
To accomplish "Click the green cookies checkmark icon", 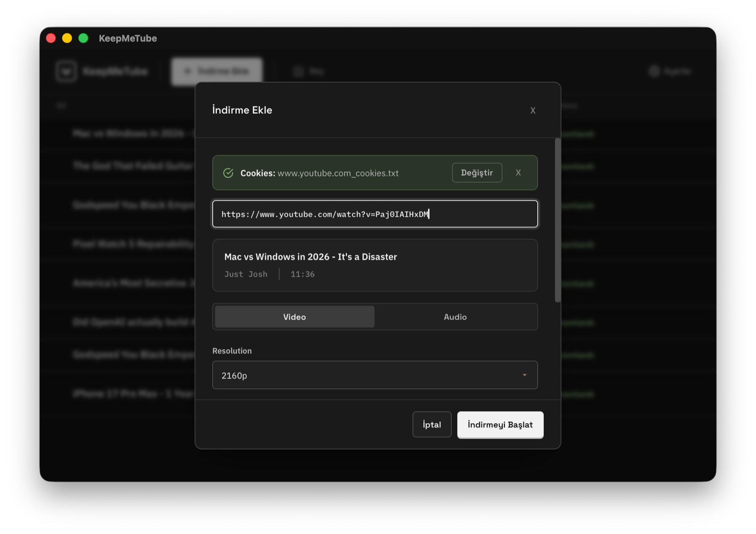I will click(x=228, y=173).
